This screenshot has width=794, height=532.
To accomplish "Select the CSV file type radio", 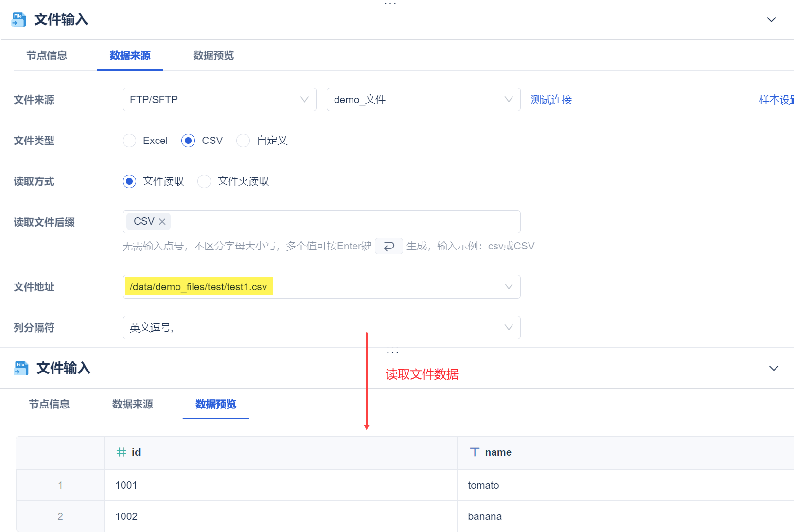I will point(188,141).
